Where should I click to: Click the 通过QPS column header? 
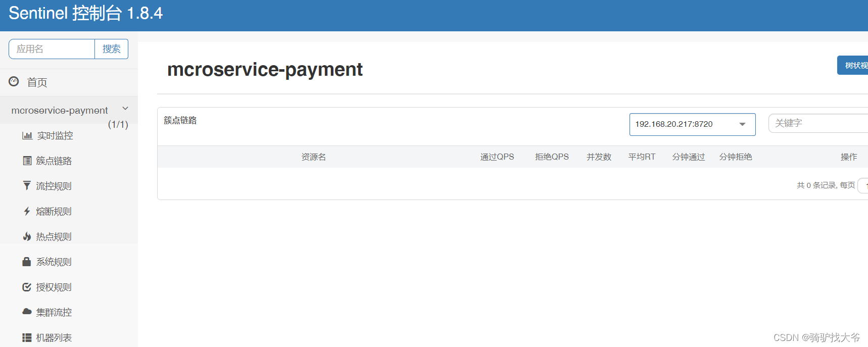[497, 157]
